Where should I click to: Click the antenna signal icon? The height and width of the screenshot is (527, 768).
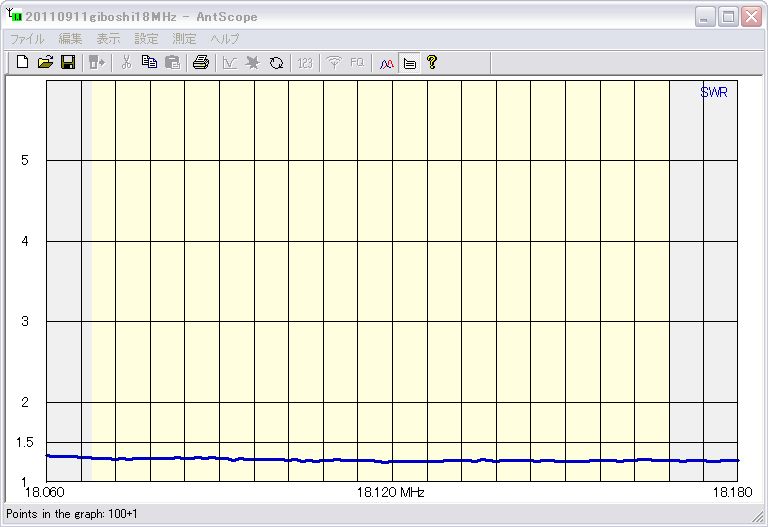click(x=334, y=62)
